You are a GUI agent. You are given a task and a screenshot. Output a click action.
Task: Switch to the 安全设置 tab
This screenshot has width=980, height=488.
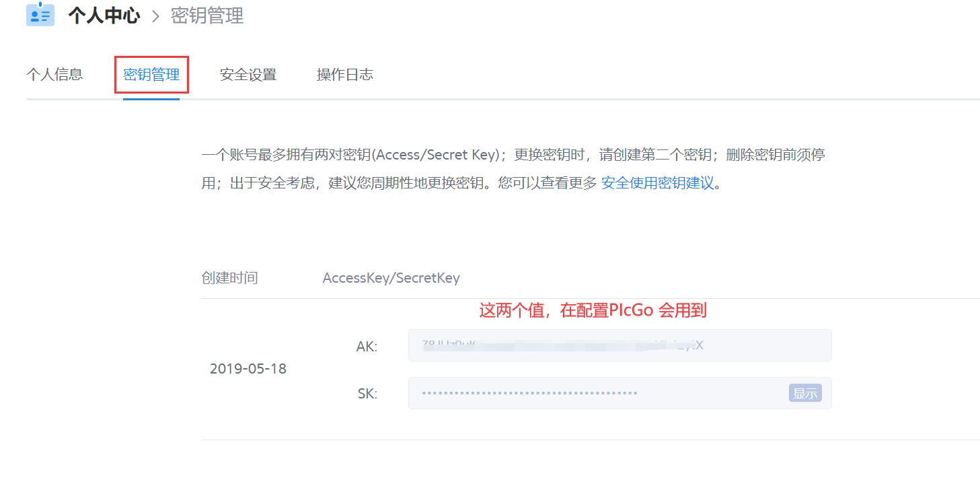[x=248, y=74]
